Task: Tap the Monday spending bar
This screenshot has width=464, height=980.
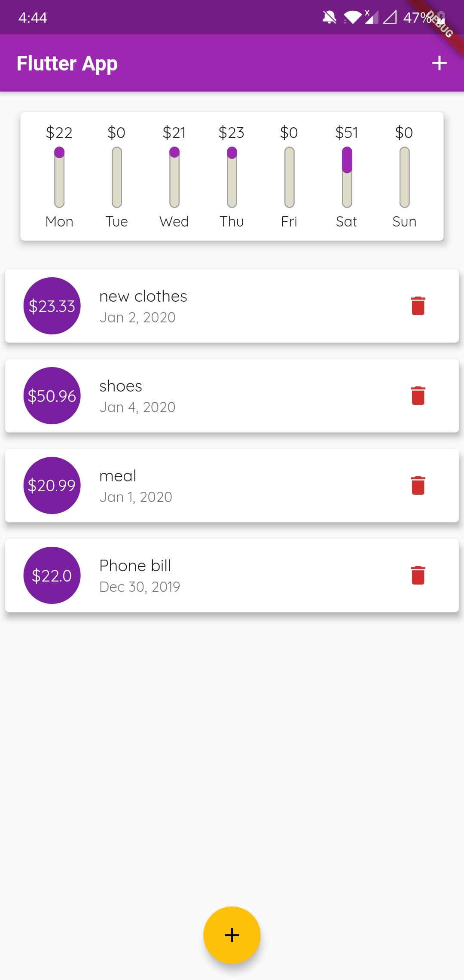Action: point(59,177)
